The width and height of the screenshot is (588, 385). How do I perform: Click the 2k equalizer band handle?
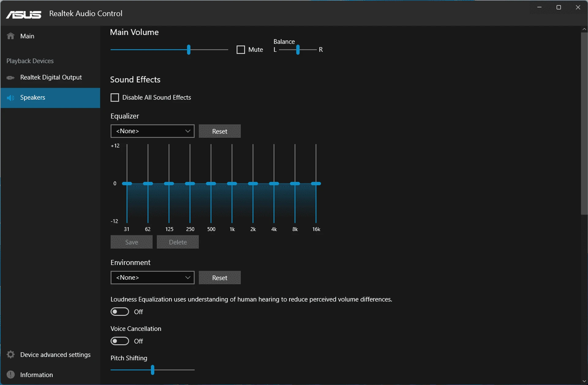253,184
